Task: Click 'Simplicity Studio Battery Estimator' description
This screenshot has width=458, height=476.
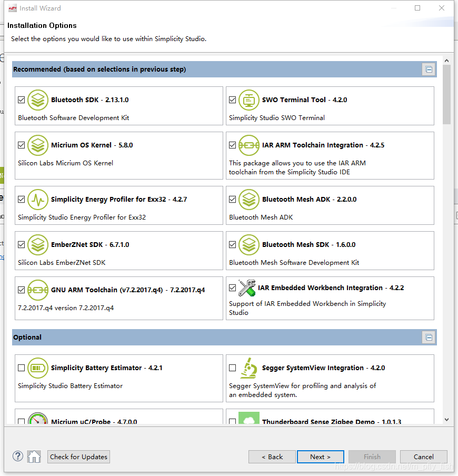Action: click(71, 386)
